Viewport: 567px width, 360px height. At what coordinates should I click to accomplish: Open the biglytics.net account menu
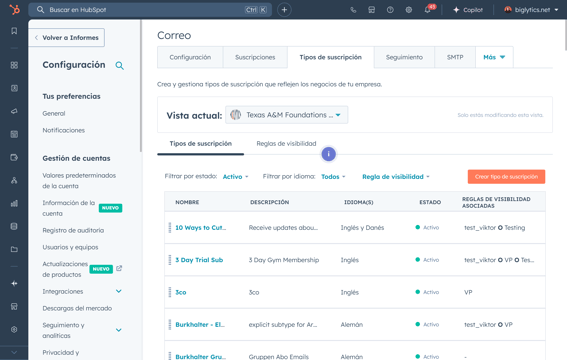point(531,10)
